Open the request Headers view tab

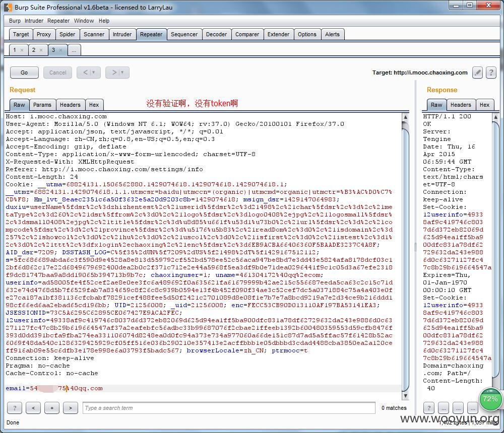tap(70, 105)
